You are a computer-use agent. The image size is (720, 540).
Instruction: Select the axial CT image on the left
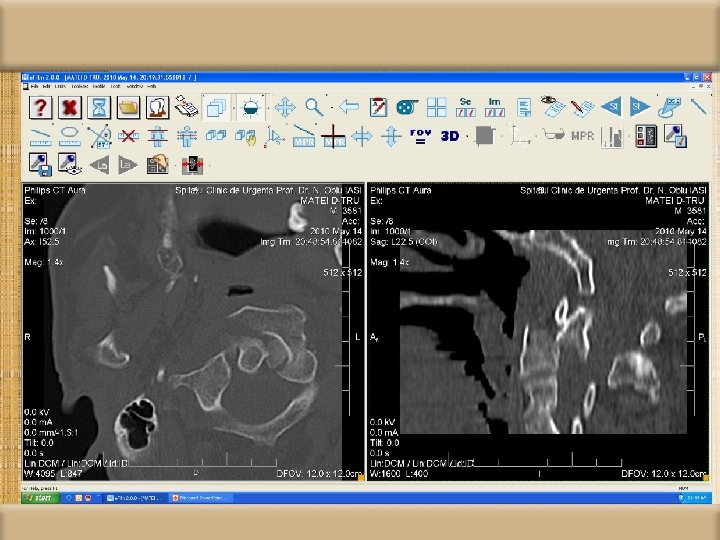pyautogui.click(x=193, y=332)
